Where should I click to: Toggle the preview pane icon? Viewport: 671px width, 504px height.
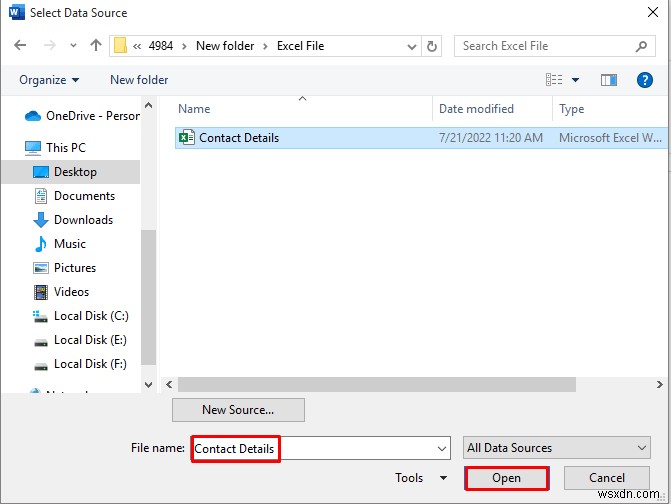tap(609, 80)
